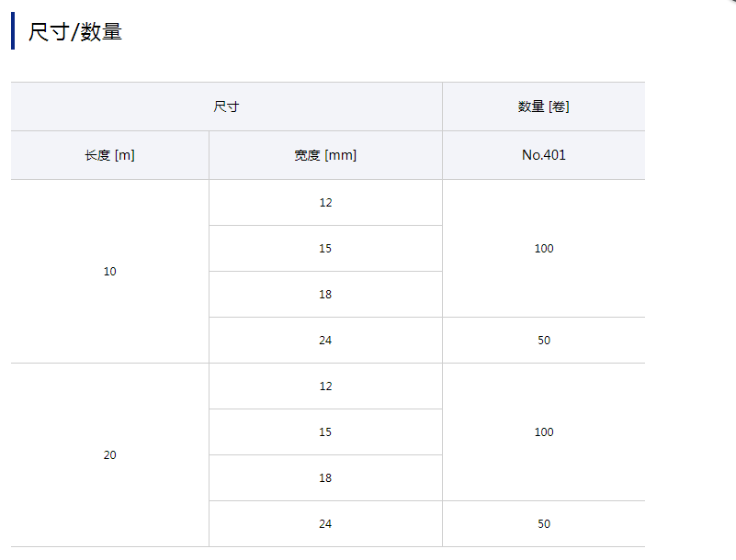Pick width 12 in the 20 m group
736x560 pixels.
tap(325, 386)
